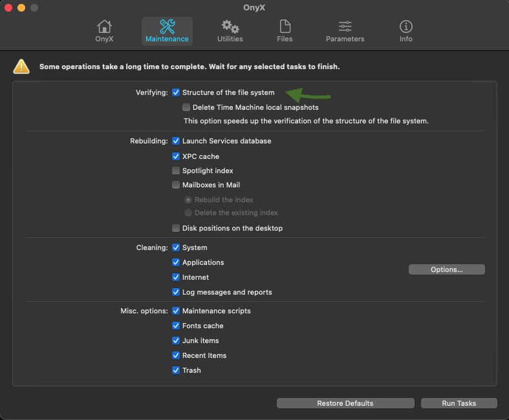Uncheck Launch Services database

[176, 141]
